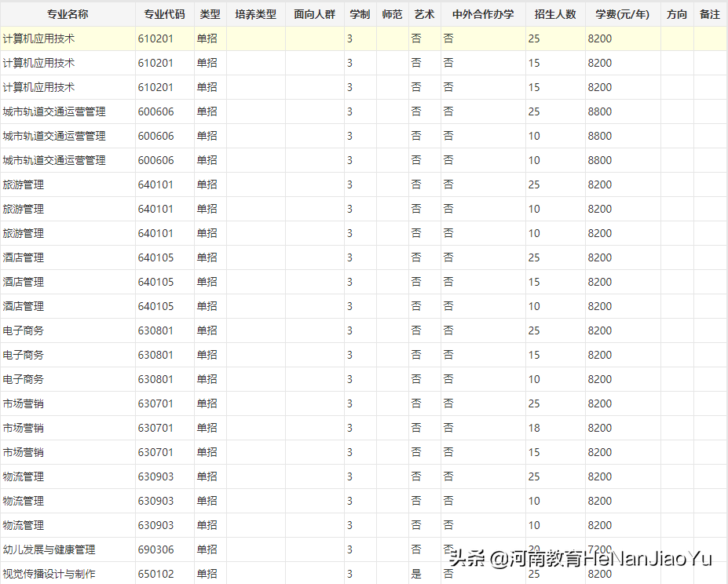Select the 学费(元/年) column header
The width and height of the screenshot is (728, 584).
(x=622, y=14)
